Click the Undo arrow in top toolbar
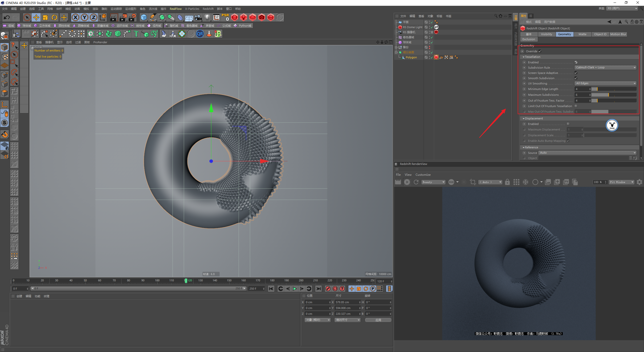Viewport: 644px width, 352px height. [7, 17]
